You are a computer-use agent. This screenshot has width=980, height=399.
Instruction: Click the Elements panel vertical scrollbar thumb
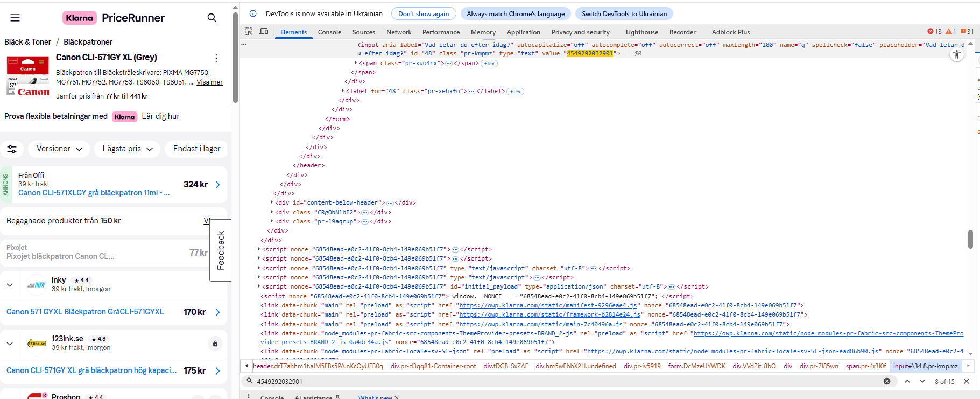pyautogui.click(x=970, y=239)
